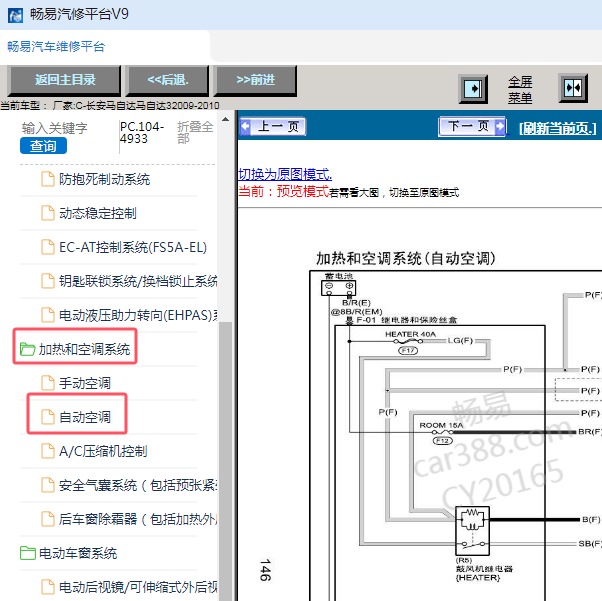Click document icon beside 电动后视镜
This screenshot has width=602, height=601.
click(48, 587)
